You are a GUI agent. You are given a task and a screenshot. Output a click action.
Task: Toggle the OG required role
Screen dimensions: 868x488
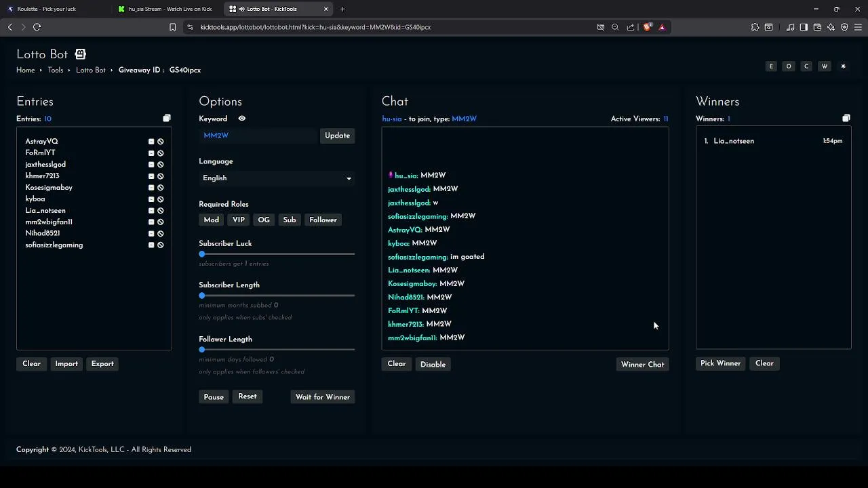264,220
